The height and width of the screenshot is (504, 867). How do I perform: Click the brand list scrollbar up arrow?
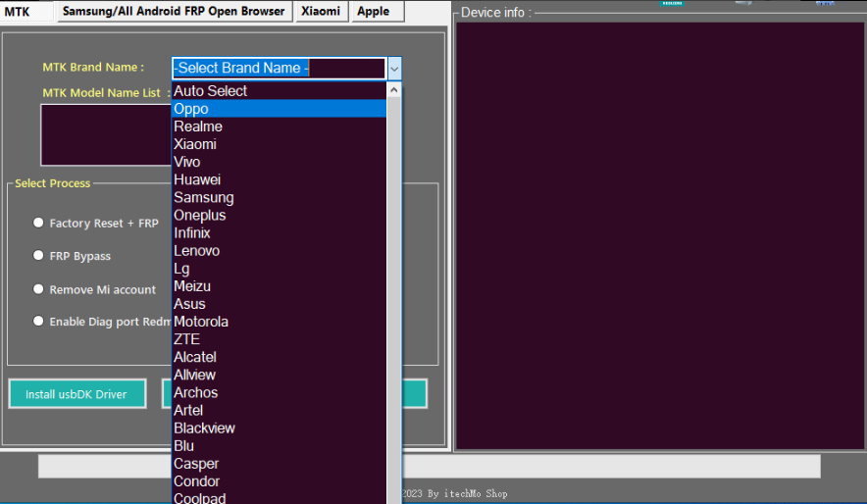click(x=393, y=89)
